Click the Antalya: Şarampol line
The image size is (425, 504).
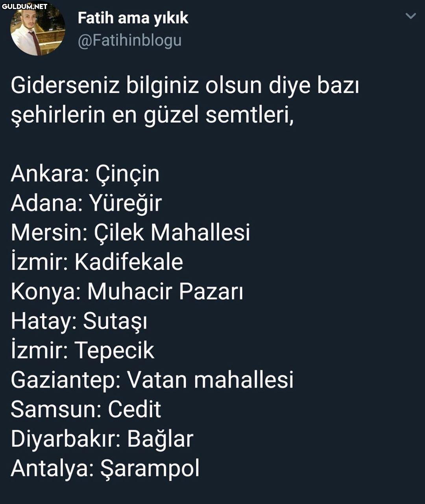105,469
